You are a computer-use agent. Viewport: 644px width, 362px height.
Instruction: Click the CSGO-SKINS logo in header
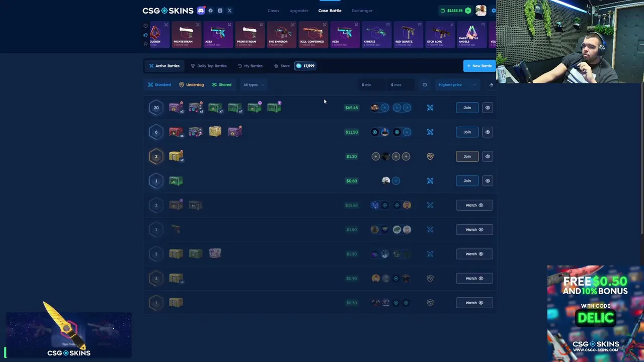click(168, 11)
